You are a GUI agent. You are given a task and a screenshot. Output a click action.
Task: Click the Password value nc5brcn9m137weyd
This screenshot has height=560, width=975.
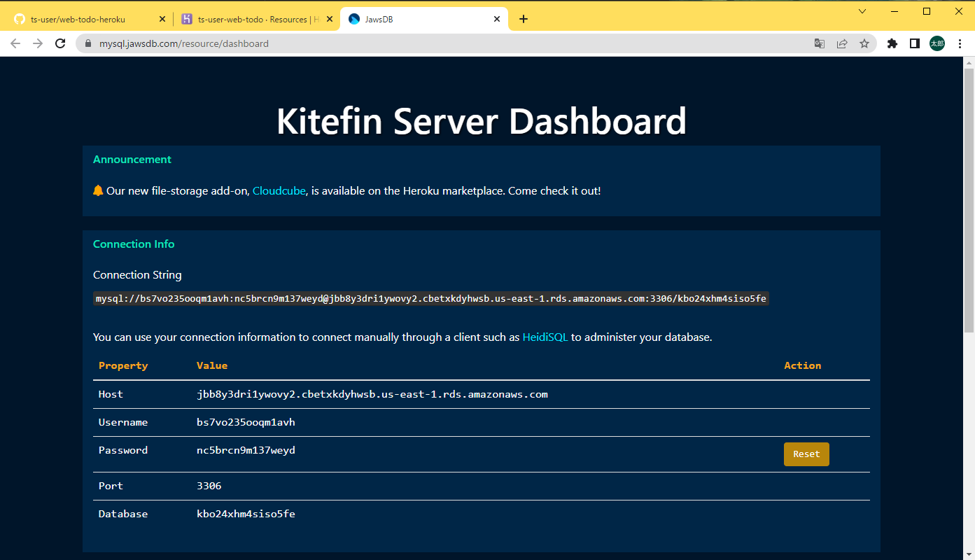[x=246, y=450]
